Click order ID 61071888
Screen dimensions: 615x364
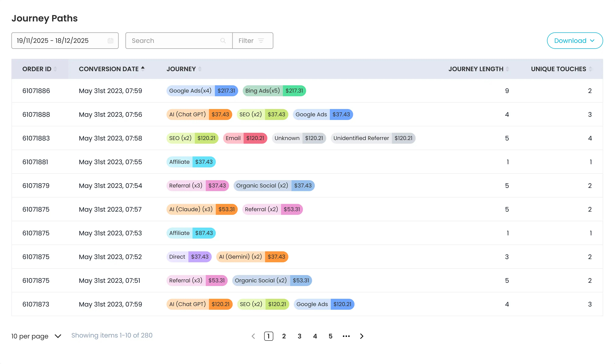(x=36, y=114)
